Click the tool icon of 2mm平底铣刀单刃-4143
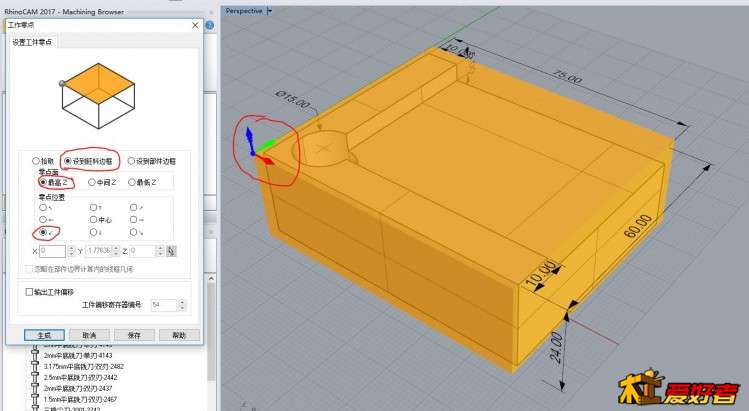Image resolution: width=749 pixels, height=411 pixels. [35, 356]
